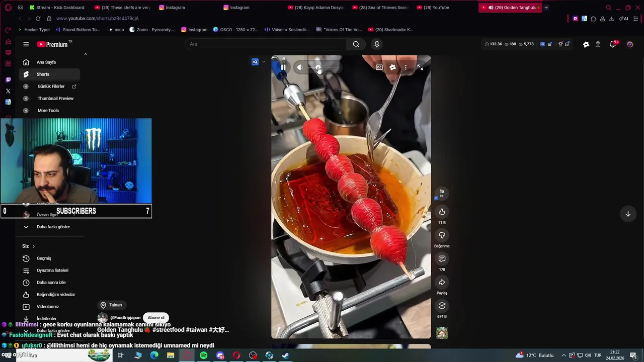
Task: Collapse the sidebar tools section chevron
Action: (86, 54)
